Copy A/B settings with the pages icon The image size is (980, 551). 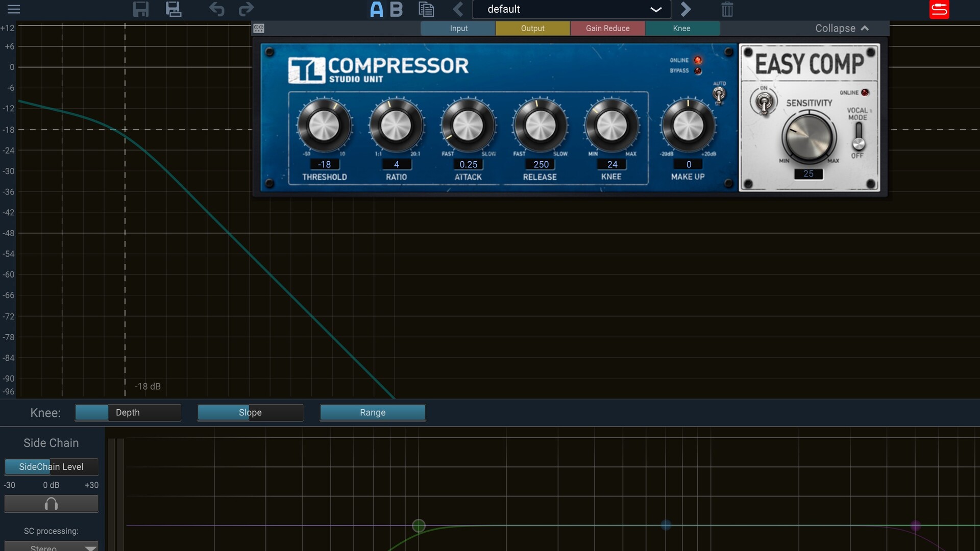point(426,9)
